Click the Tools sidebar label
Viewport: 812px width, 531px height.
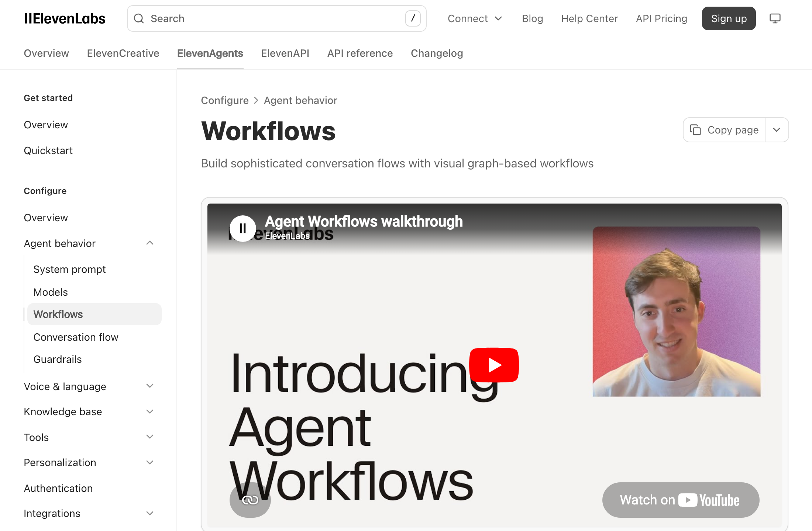click(36, 437)
